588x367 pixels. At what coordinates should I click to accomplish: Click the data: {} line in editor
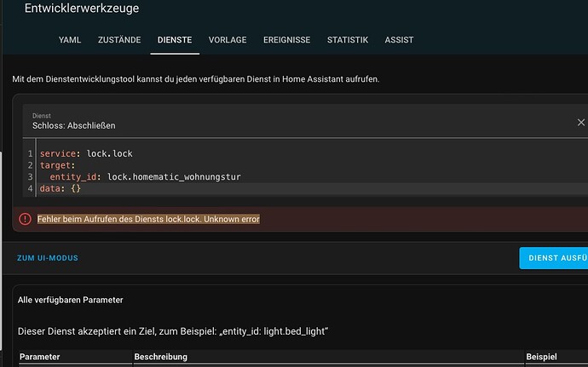(x=61, y=188)
